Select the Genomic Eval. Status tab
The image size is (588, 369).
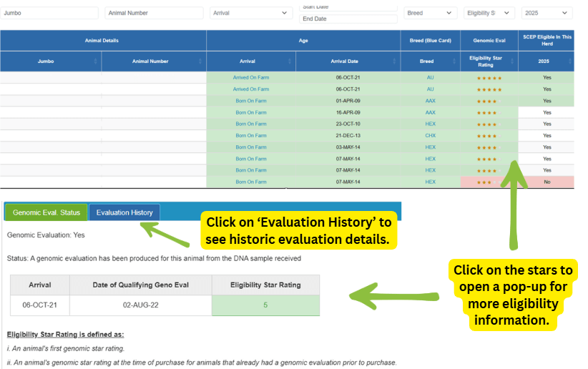pos(46,212)
